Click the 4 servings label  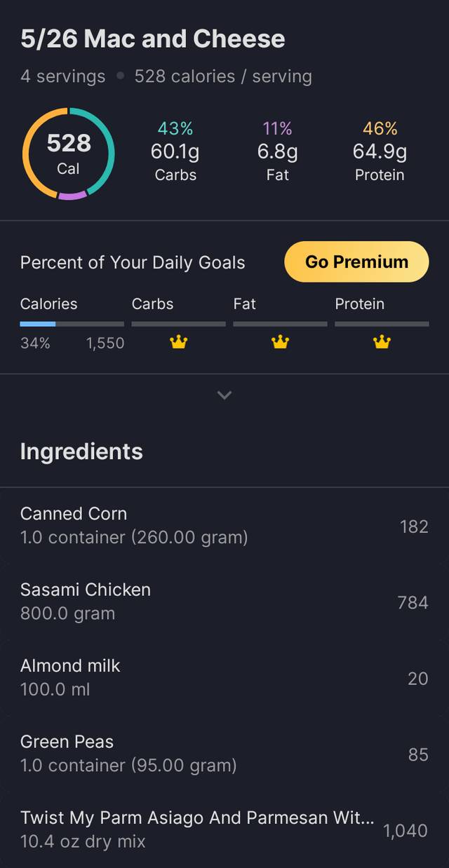(x=62, y=76)
